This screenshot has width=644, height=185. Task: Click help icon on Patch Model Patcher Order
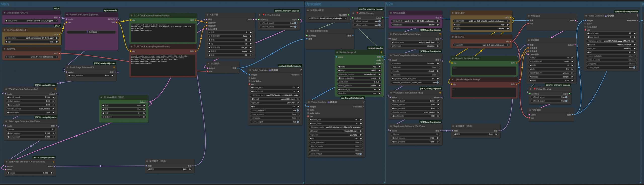440,34
